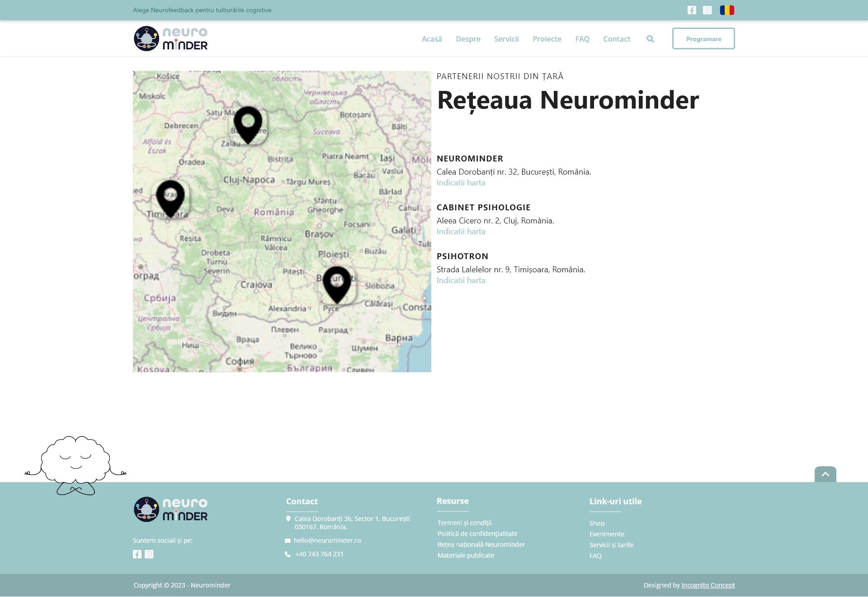Open the footer Facebook icon
This screenshot has width=868, height=597.
[137, 554]
